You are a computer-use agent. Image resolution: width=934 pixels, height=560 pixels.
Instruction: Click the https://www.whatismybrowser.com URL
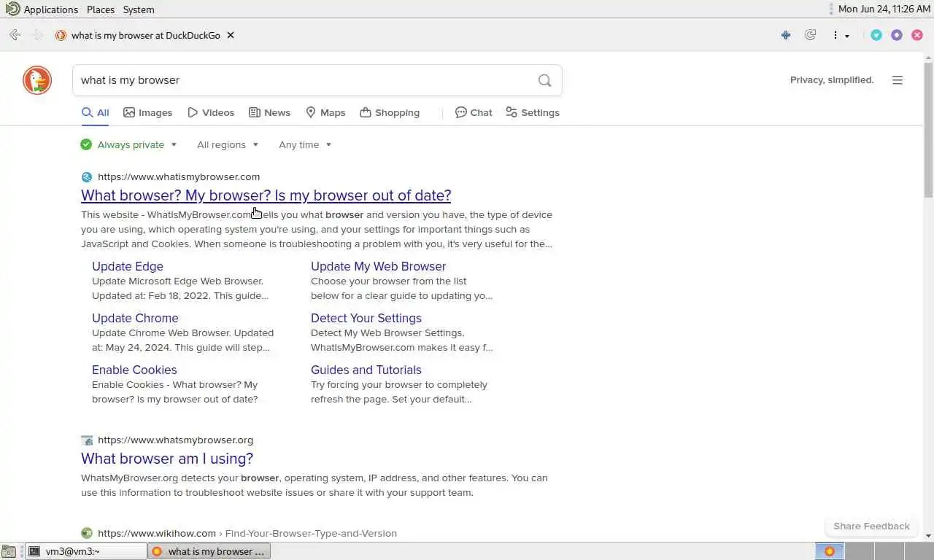179,176
